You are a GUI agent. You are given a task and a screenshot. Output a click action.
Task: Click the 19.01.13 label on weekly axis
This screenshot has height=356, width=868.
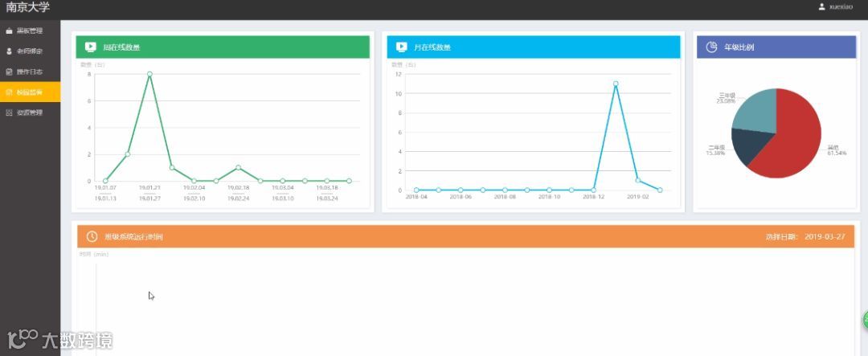[105, 198]
